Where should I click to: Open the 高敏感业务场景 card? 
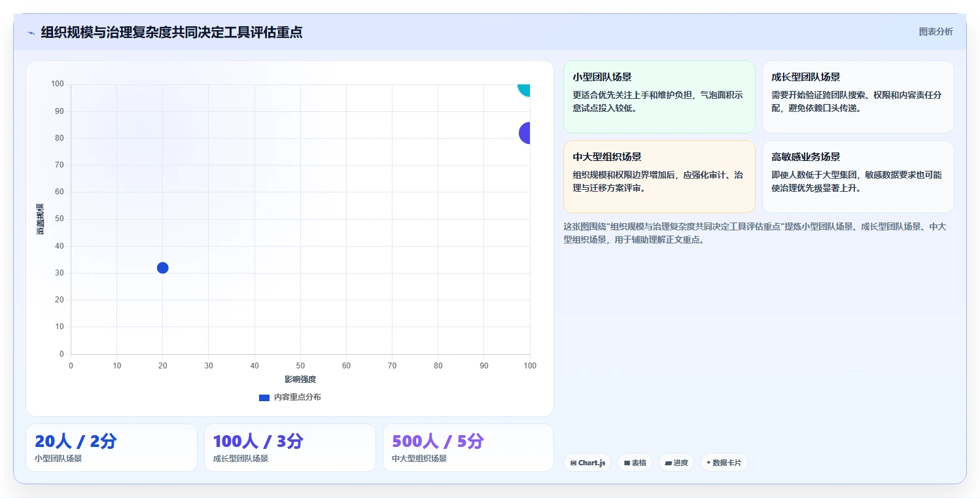pos(858,177)
